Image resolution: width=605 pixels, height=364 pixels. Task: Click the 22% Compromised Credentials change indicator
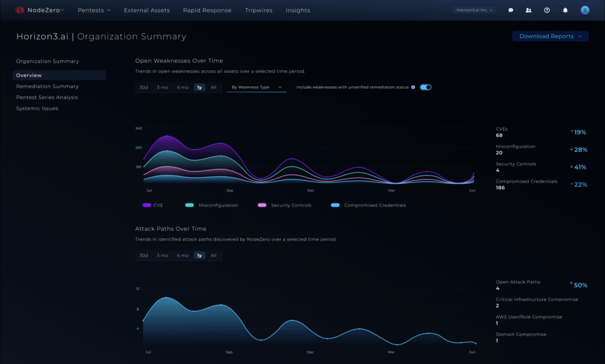coord(579,184)
